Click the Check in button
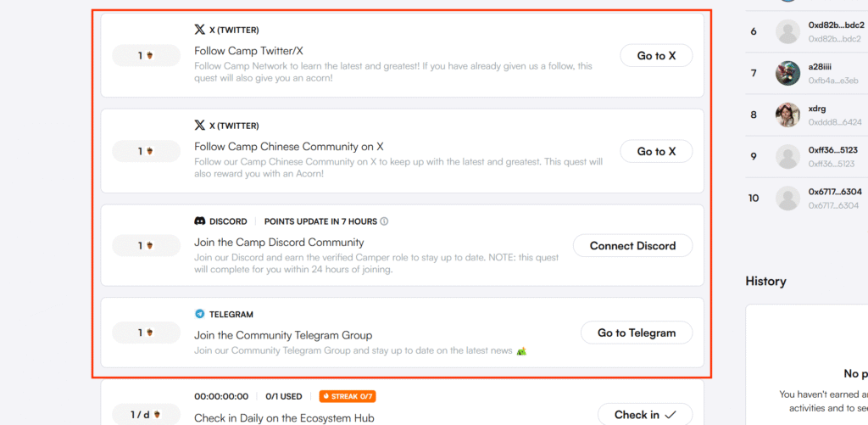The width and height of the screenshot is (868, 425). (x=645, y=415)
